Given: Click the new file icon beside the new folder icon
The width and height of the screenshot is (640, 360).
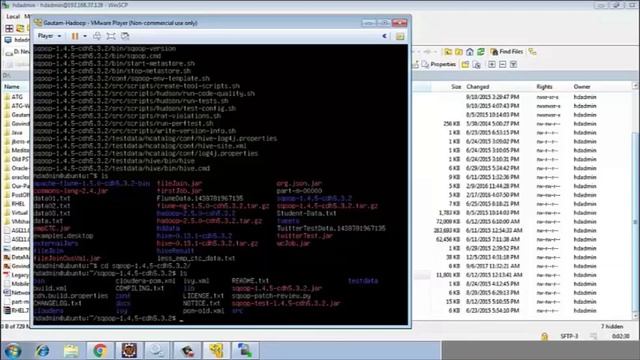Looking at the screenshot, I should [x=476, y=64].
